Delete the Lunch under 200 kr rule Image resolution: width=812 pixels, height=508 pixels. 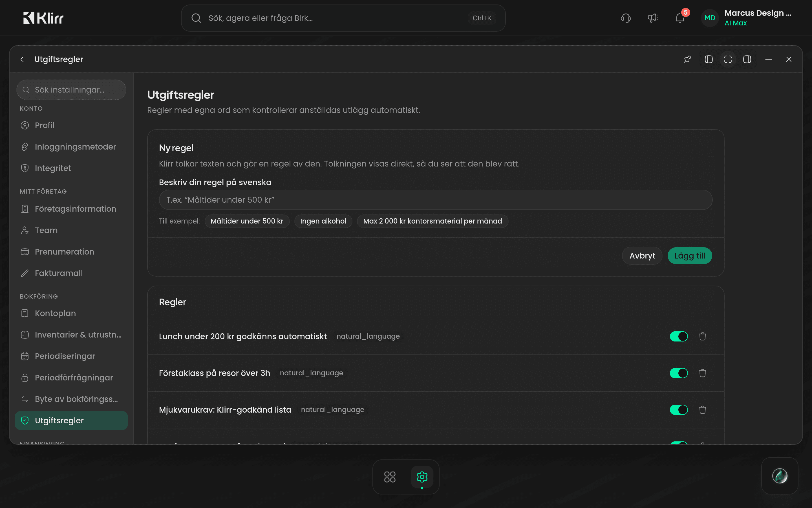[x=703, y=336]
